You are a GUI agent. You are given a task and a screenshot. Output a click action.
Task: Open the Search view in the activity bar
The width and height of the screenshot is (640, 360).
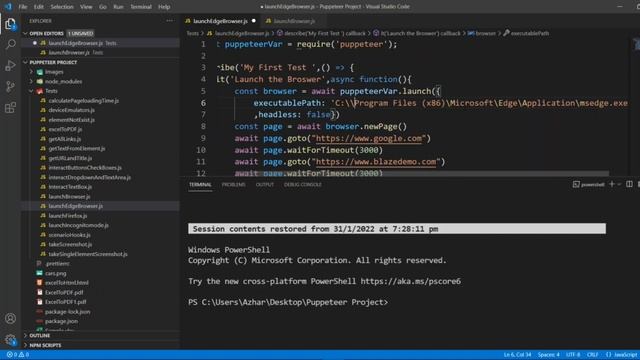(10, 44)
